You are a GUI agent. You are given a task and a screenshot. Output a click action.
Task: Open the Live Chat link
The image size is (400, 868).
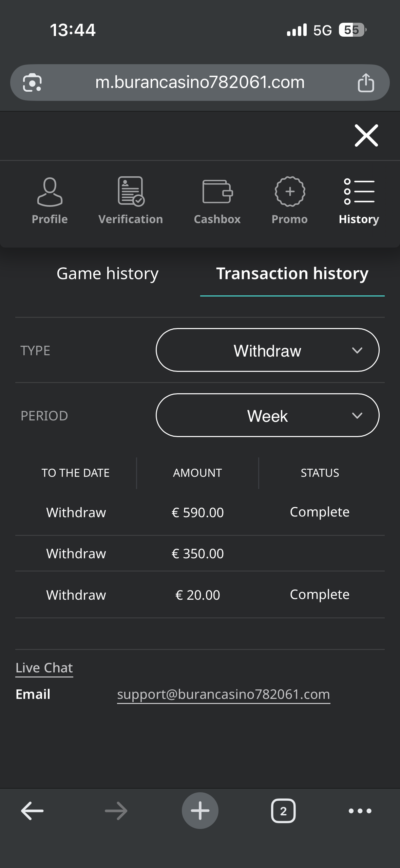click(x=44, y=668)
